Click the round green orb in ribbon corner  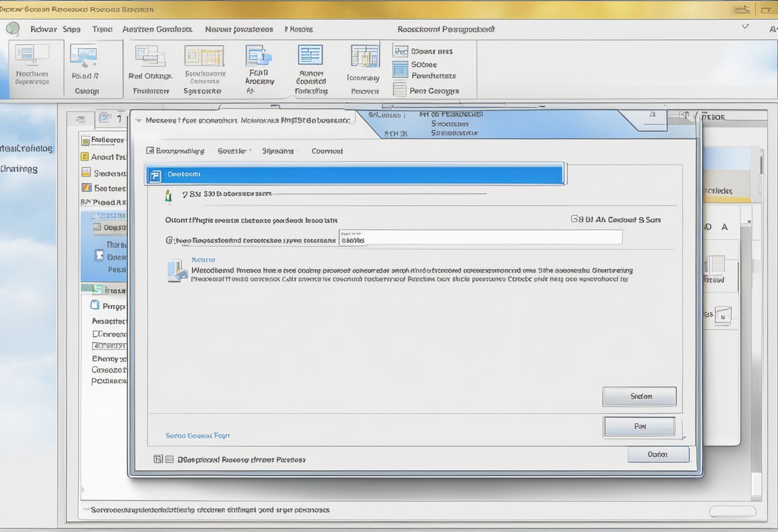point(12,29)
